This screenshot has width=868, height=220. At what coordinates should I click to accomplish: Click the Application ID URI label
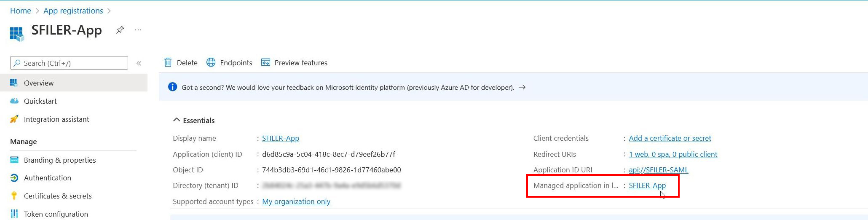tap(563, 170)
